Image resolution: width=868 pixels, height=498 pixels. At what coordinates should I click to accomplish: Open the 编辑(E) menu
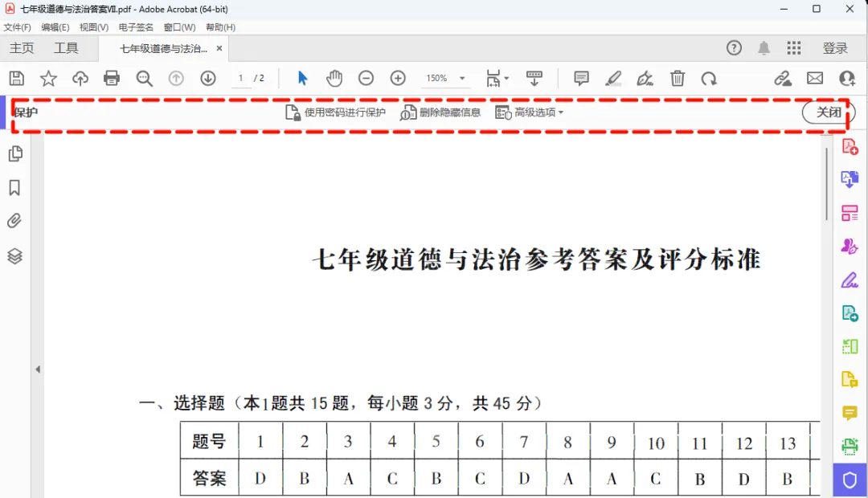pyautogui.click(x=55, y=27)
